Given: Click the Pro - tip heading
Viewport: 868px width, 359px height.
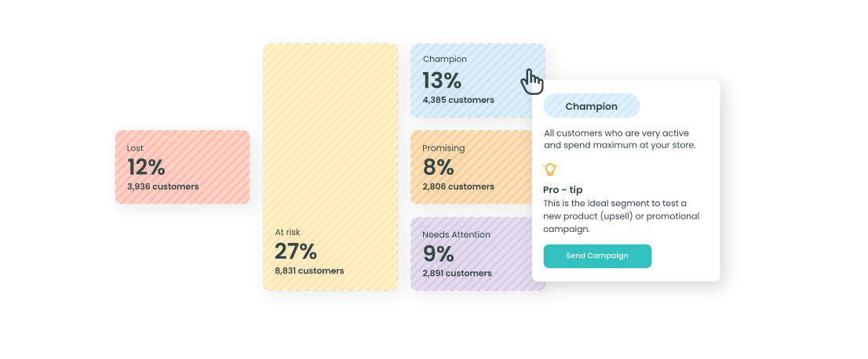Looking at the screenshot, I should (x=563, y=190).
